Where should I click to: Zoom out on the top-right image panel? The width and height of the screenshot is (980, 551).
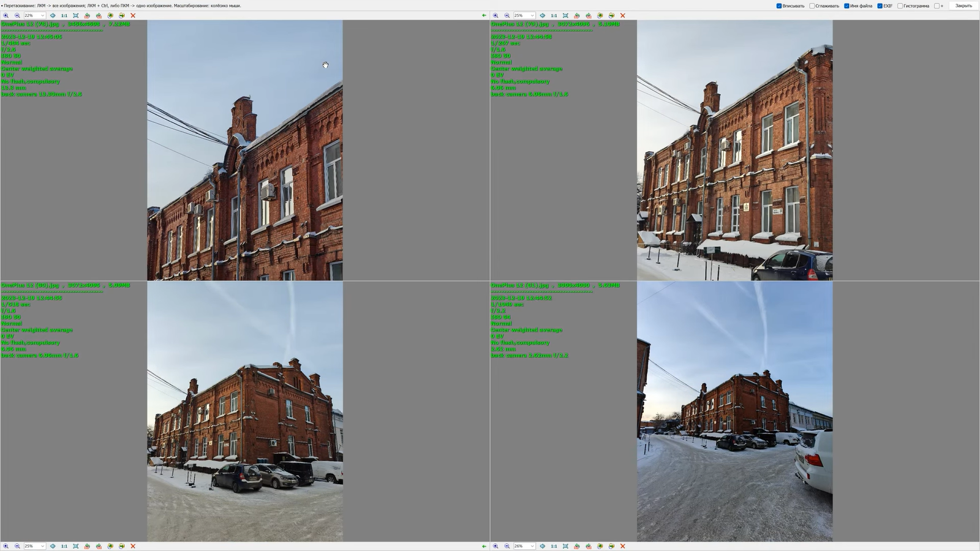click(x=507, y=15)
